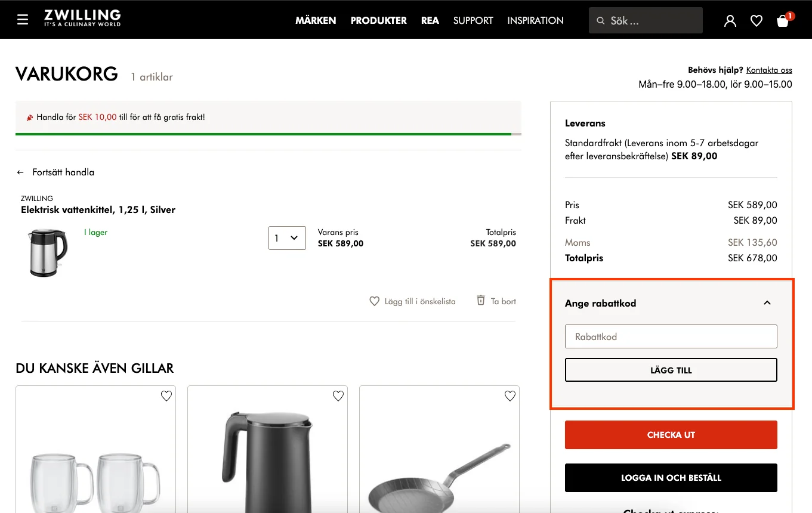Open the black kettle recommended product
This screenshot has width=812, height=513.
click(267, 450)
